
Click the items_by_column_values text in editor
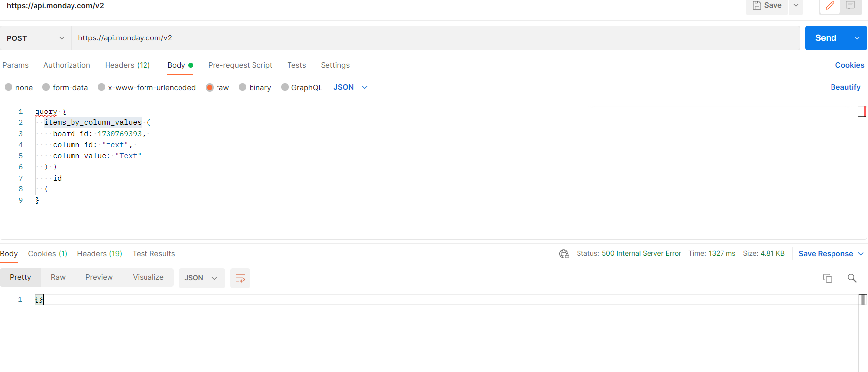[x=93, y=122]
